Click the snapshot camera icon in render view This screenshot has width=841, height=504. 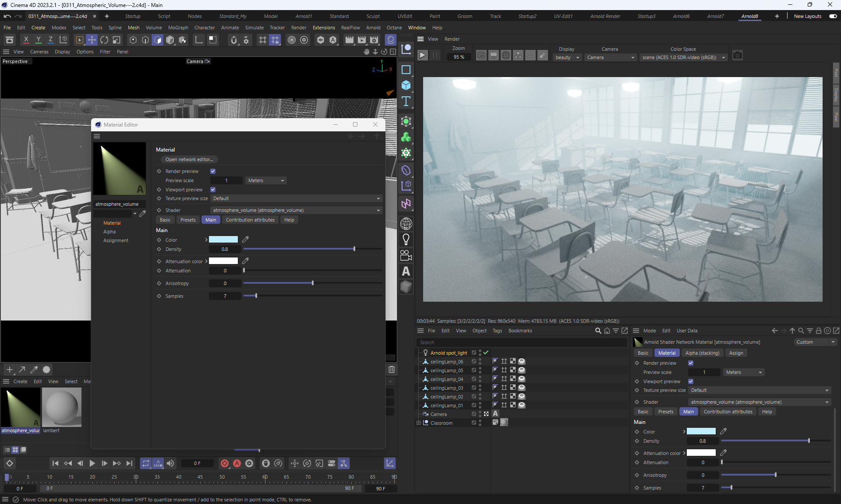coord(738,56)
